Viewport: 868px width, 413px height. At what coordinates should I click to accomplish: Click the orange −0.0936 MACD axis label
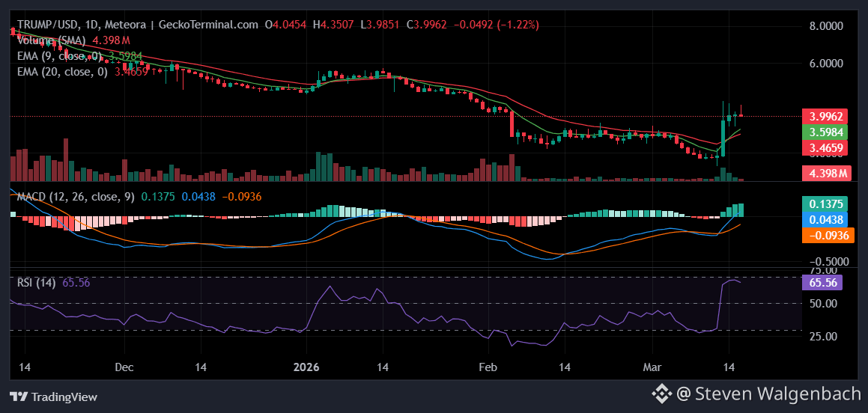click(828, 235)
